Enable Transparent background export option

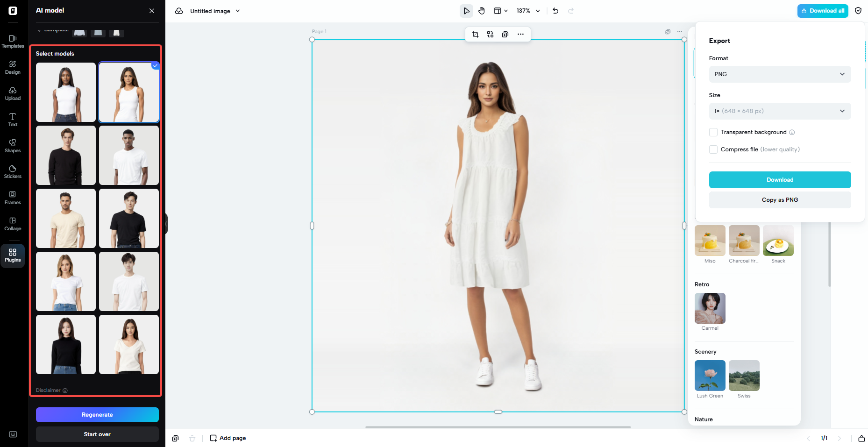click(x=713, y=132)
